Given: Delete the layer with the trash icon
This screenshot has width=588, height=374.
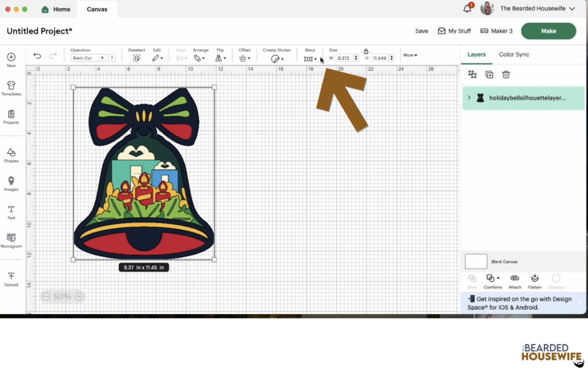Looking at the screenshot, I should click(506, 74).
